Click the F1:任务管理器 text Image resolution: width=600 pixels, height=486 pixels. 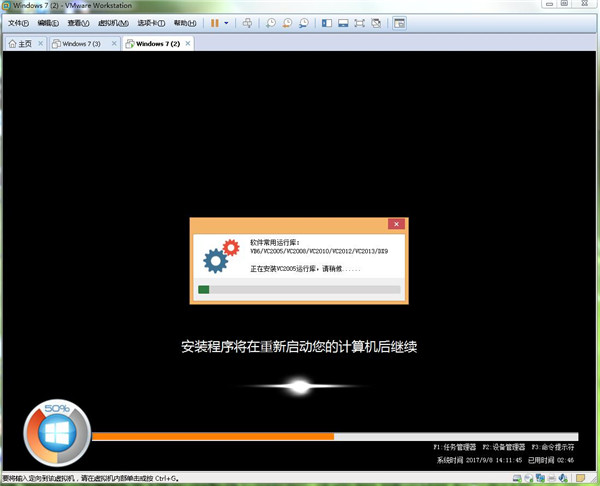(455, 447)
